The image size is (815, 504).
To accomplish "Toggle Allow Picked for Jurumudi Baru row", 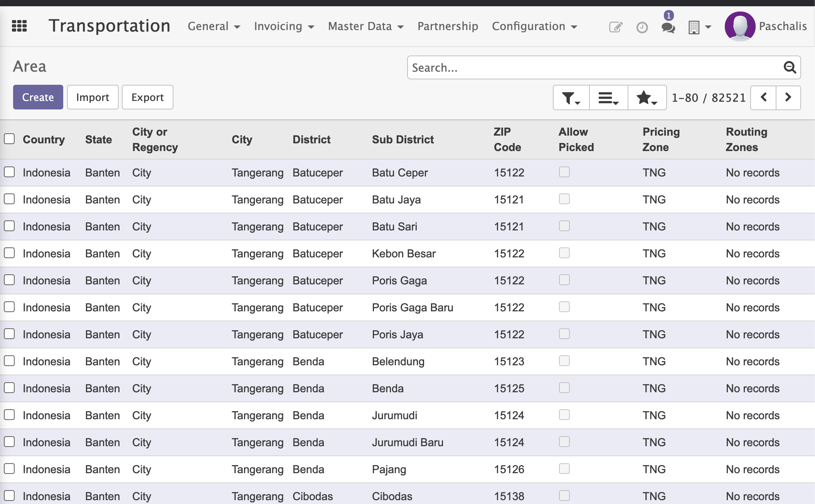I will [564, 442].
